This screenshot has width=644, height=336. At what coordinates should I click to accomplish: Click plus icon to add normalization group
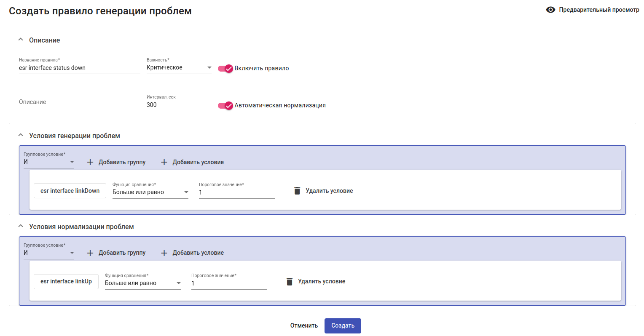pos(90,253)
